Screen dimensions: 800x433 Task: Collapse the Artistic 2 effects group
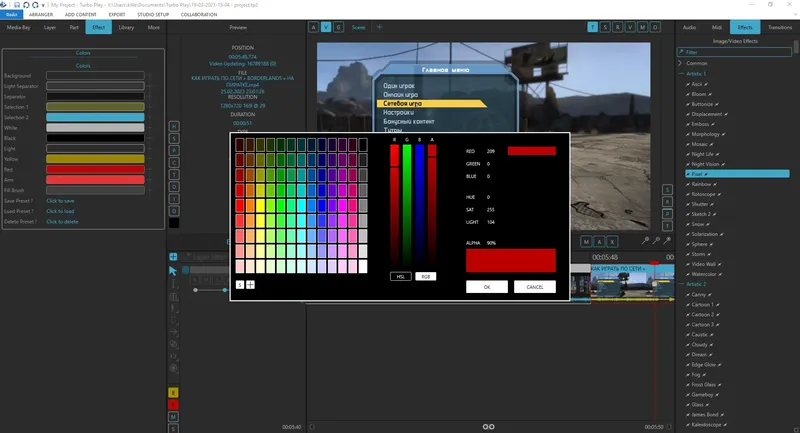point(681,284)
